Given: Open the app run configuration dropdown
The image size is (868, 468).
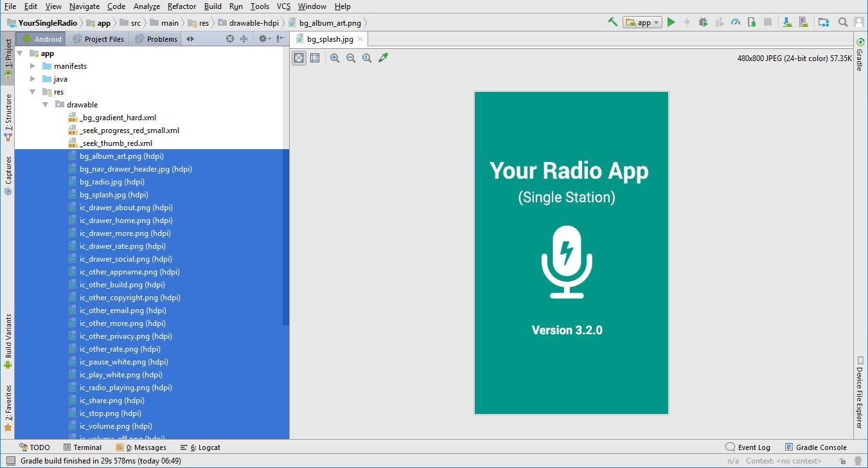Looking at the screenshot, I should pyautogui.click(x=643, y=22).
